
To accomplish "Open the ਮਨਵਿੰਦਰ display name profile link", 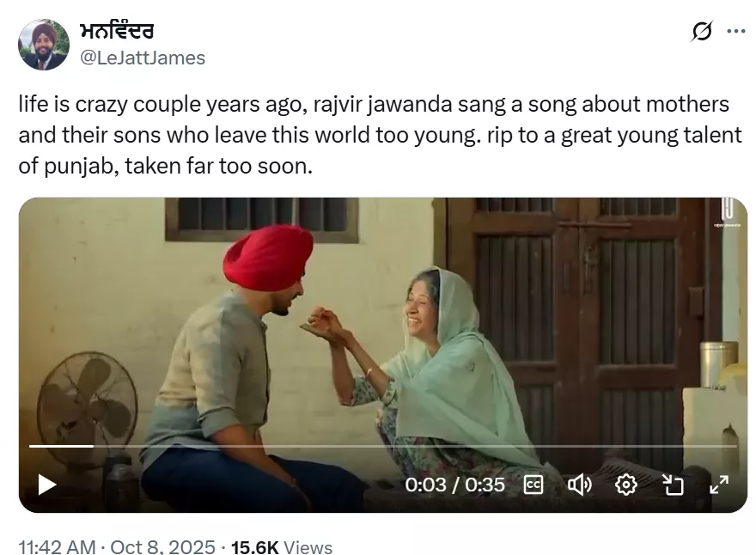I will point(117,31).
